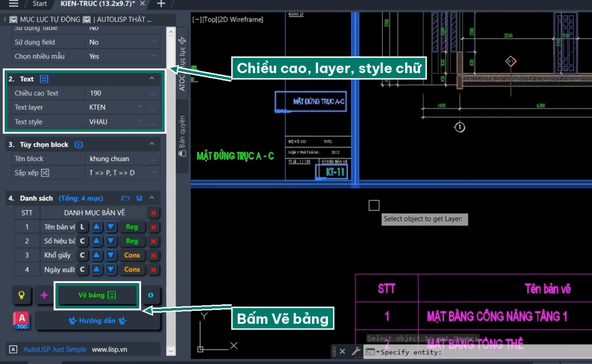This screenshot has height=364, width=592.
Task: Toggle C alignment for Số hiệu row
Action: point(82,241)
